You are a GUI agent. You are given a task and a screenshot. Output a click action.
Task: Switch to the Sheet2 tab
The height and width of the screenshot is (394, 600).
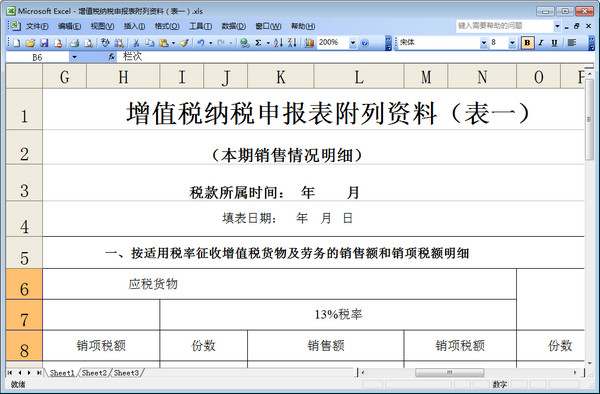click(x=94, y=373)
